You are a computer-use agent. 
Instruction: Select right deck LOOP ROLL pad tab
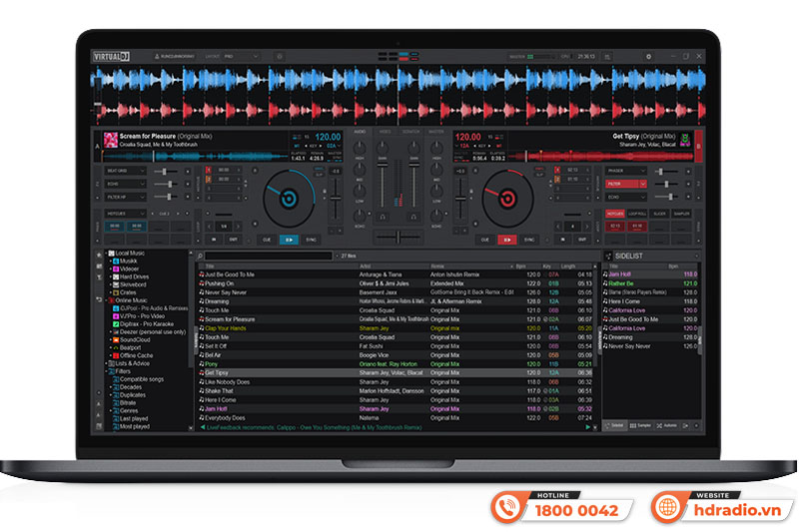(637, 214)
